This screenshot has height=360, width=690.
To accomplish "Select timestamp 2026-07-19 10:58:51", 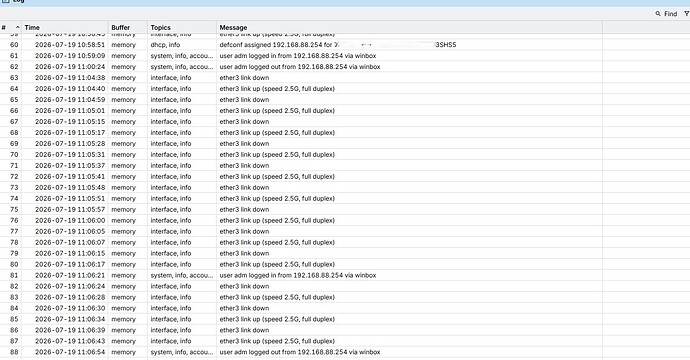I will pyautogui.click(x=70, y=44).
